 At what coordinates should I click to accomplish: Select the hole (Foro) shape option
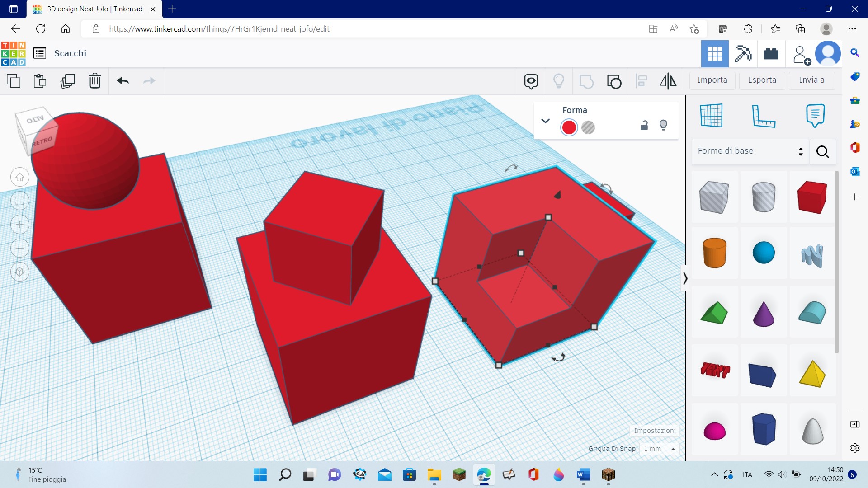[588, 127]
